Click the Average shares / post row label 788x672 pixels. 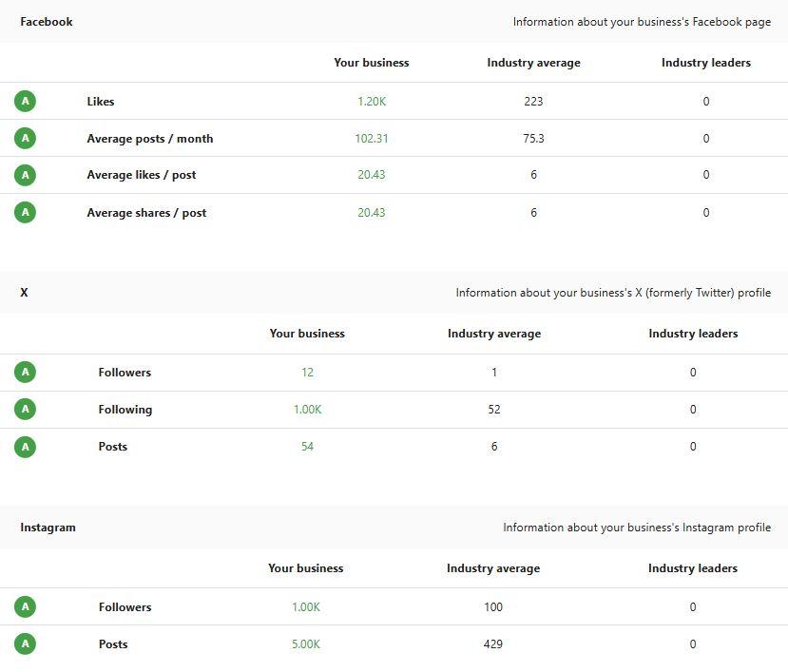[x=146, y=213]
